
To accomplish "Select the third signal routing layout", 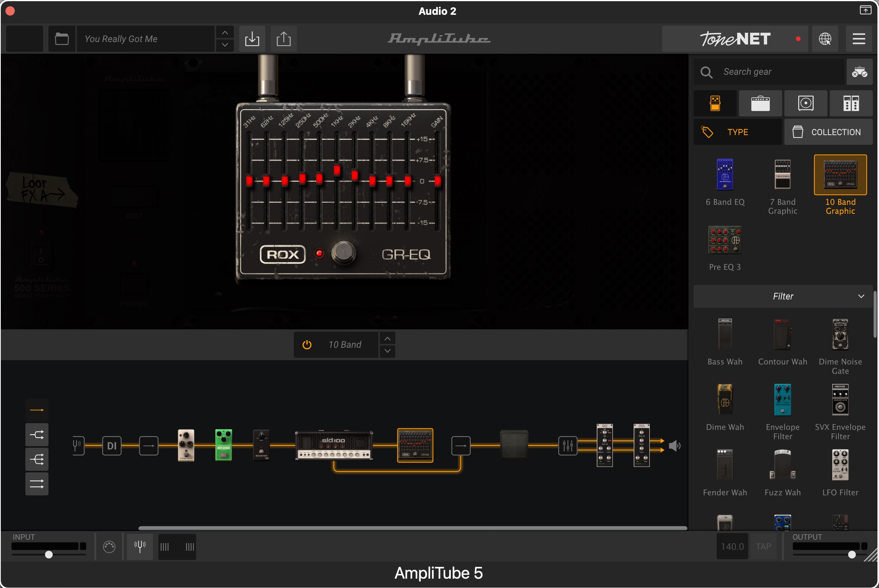I will (x=37, y=459).
